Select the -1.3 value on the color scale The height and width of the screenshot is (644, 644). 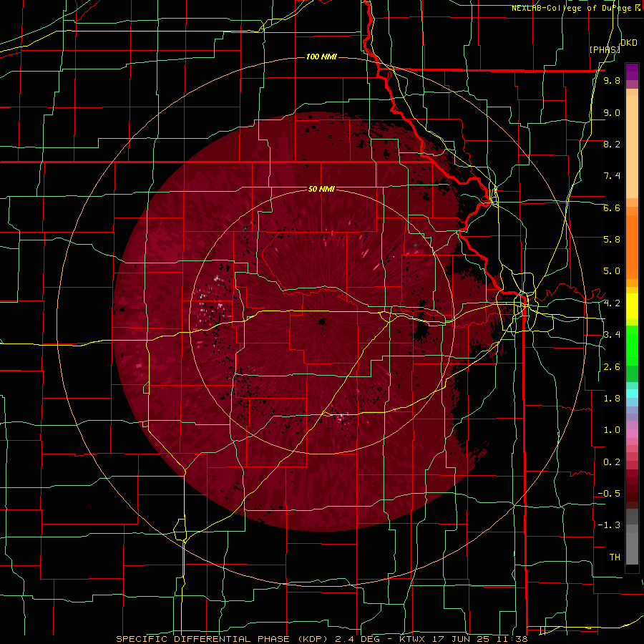pyautogui.click(x=609, y=525)
